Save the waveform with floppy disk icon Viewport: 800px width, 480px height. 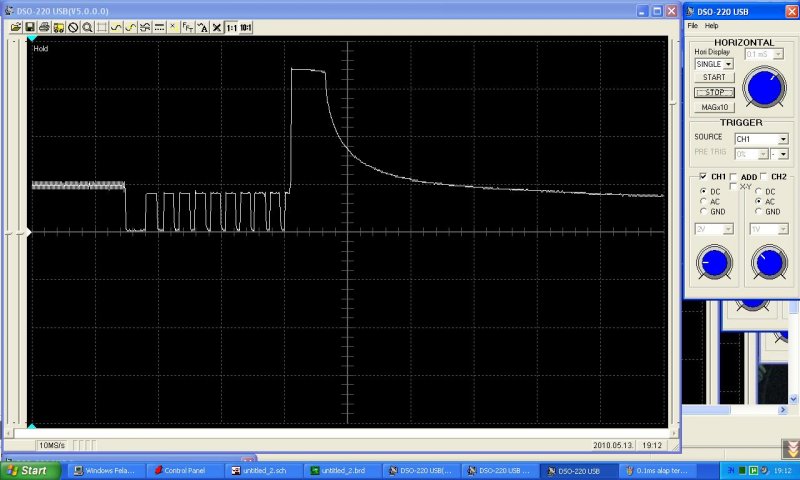coord(30,28)
